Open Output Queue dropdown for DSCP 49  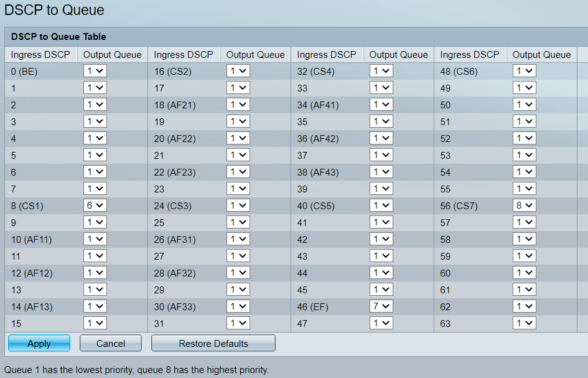525,88
